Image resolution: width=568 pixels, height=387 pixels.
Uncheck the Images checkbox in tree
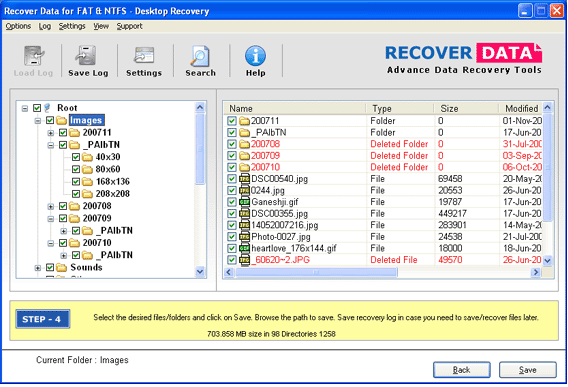pos(50,120)
